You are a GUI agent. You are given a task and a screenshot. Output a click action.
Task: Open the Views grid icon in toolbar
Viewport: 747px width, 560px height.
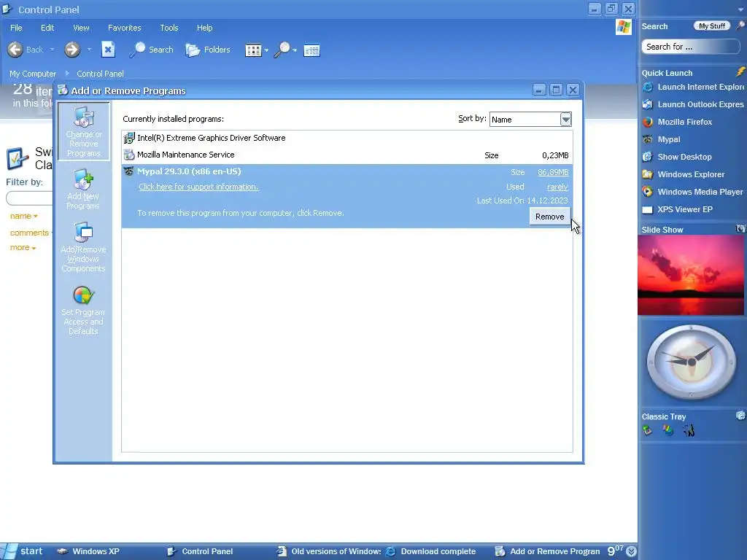(x=253, y=50)
